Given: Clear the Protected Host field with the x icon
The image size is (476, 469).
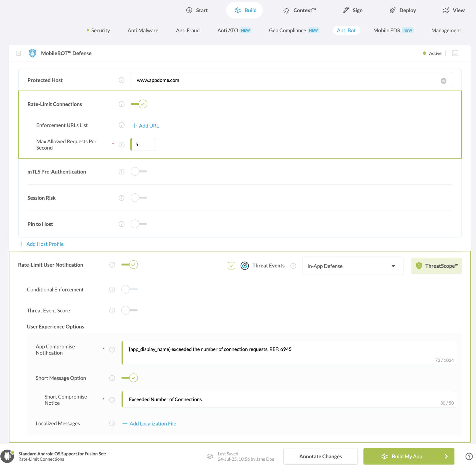Looking at the screenshot, I should [x=443, y=80].
